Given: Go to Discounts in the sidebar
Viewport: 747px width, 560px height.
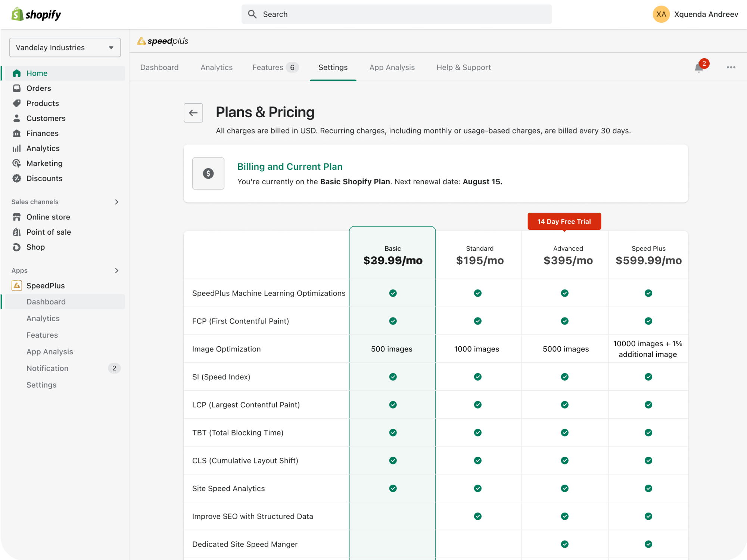Looking at the screenshot, I should coord(44,178).
